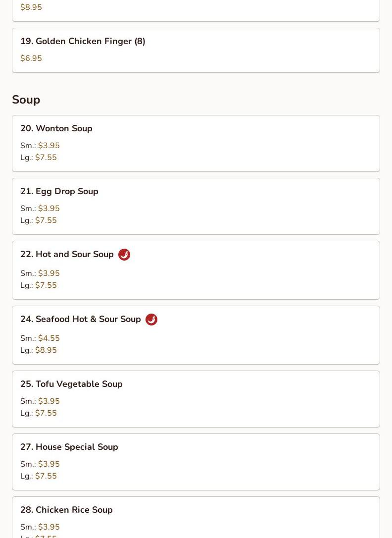Click the spicy chili icon beside Seafood Hot & Sour Soup

(151, 320)
